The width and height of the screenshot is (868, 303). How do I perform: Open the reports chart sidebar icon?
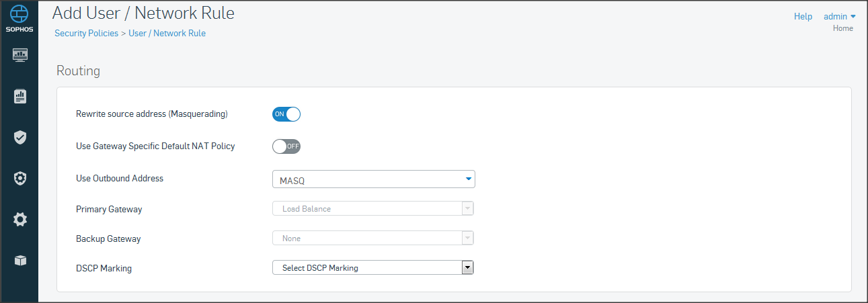(20, 97)
